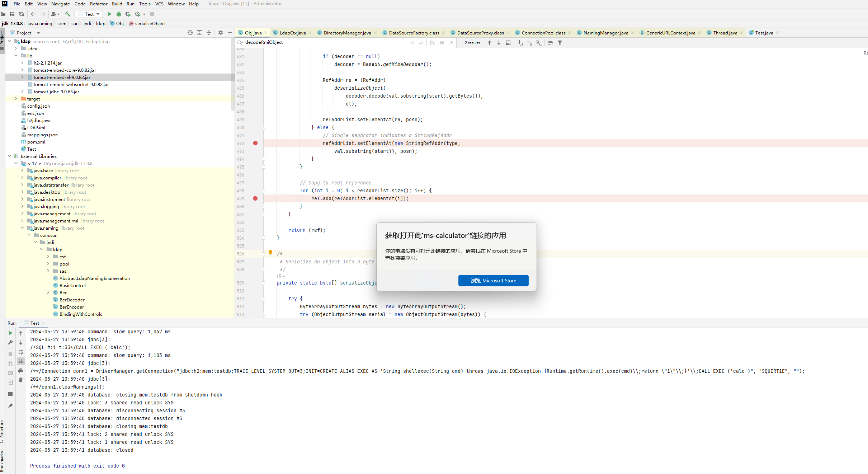868x474 pixels.
Task: Click the Profile run clock icon
Action: point(138,14)
